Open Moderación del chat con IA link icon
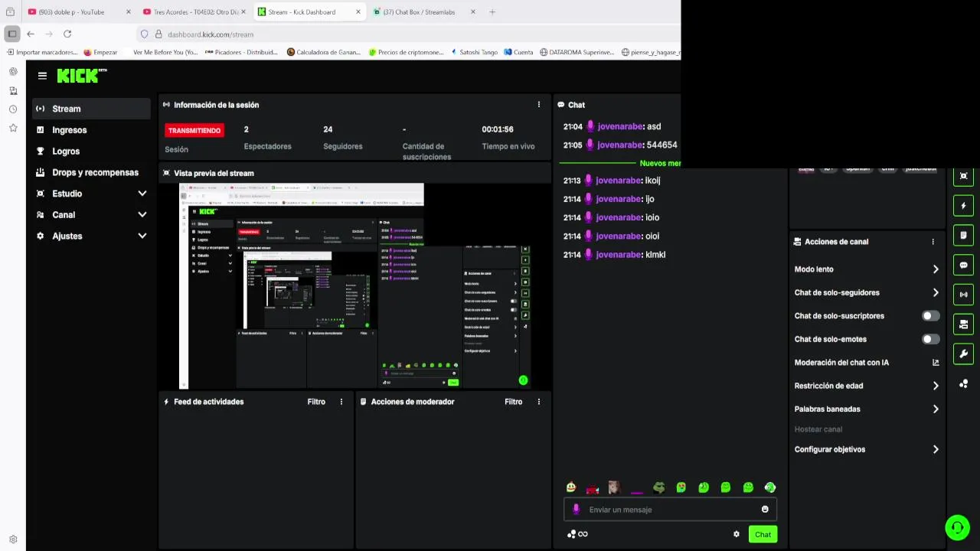 (x=936, y=363)
